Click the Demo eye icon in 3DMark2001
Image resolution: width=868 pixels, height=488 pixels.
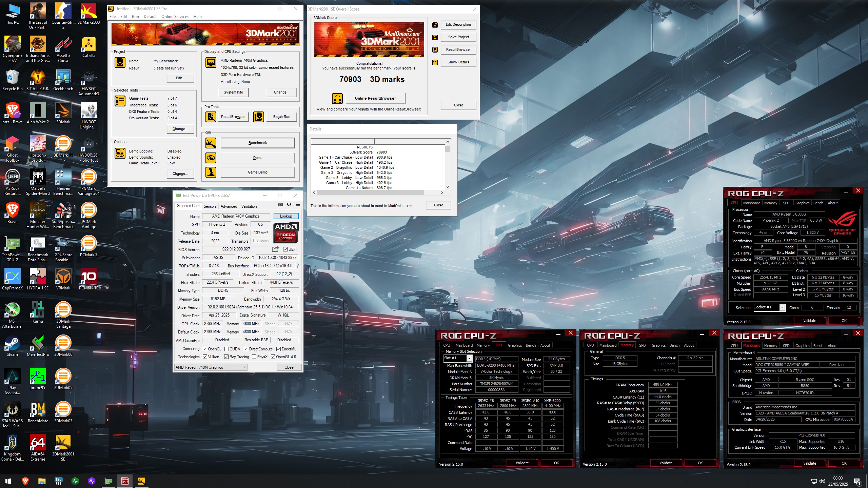(211, 158)
